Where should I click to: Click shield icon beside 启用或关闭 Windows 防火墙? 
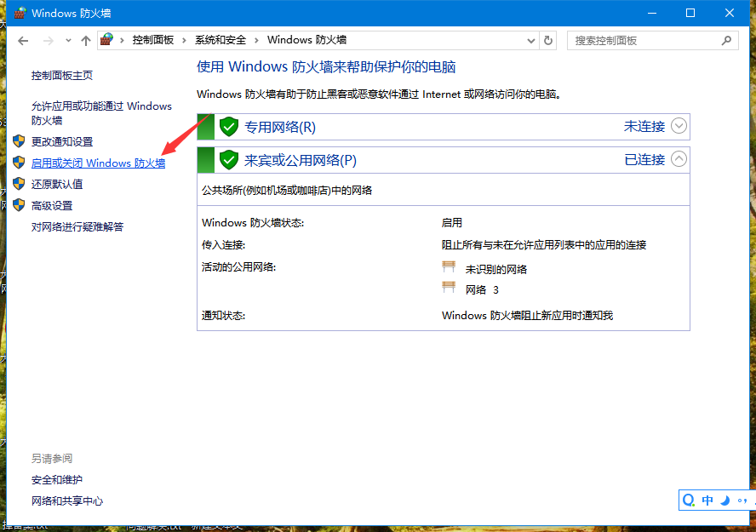[x=19, y=163]
